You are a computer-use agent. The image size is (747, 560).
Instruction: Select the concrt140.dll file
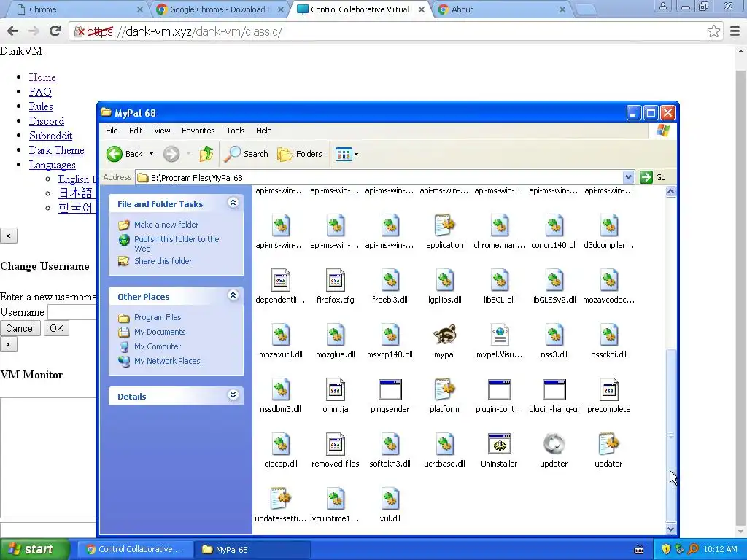click(554, 225)
